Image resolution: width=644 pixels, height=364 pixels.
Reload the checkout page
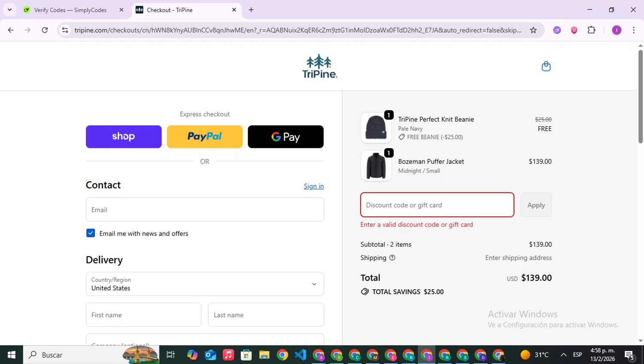click(45, 30)
